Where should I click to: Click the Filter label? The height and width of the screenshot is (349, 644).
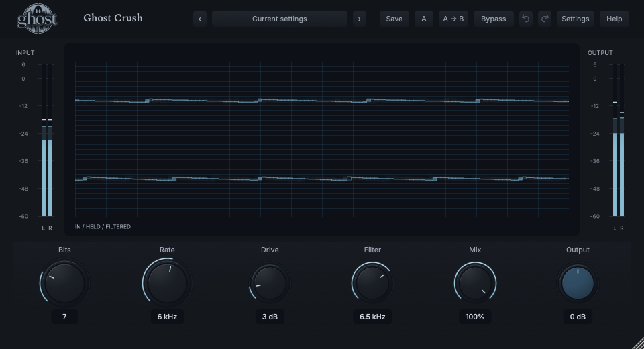click(x=372, y=250)
